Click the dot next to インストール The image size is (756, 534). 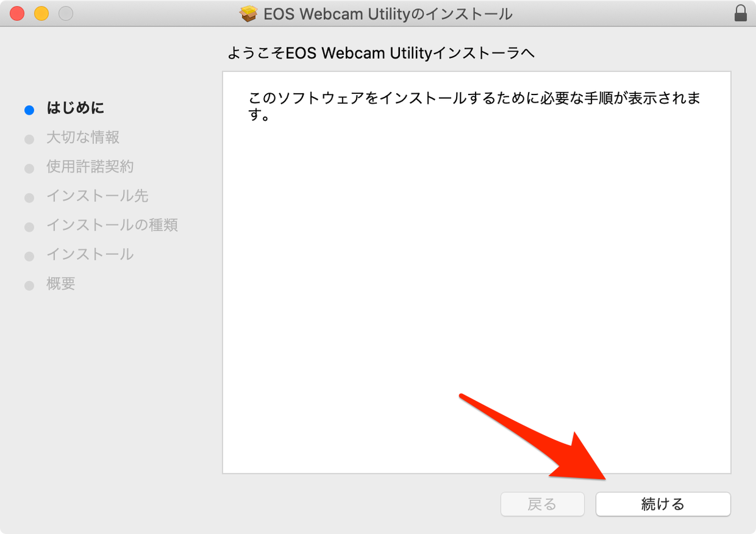pos(29,254)
